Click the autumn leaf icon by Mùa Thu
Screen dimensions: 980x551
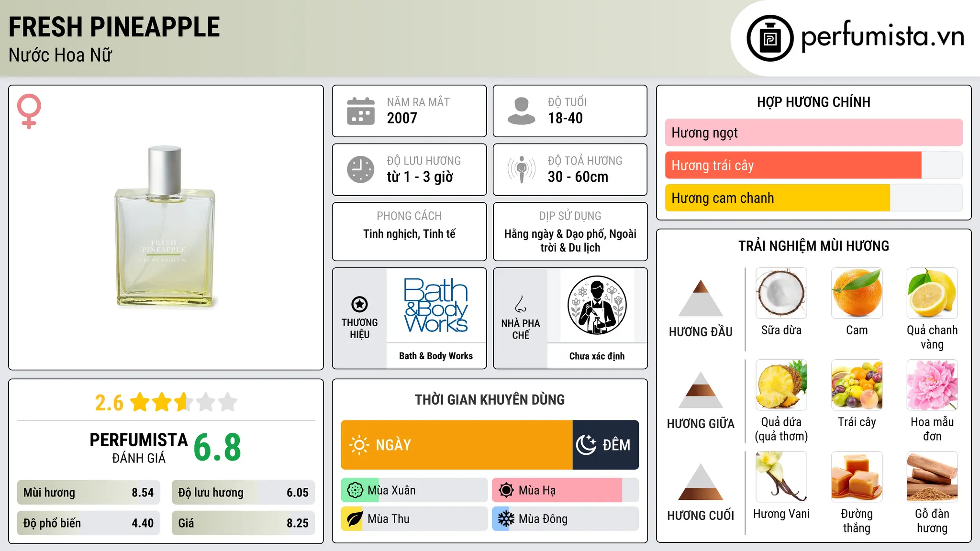[355, 519]
